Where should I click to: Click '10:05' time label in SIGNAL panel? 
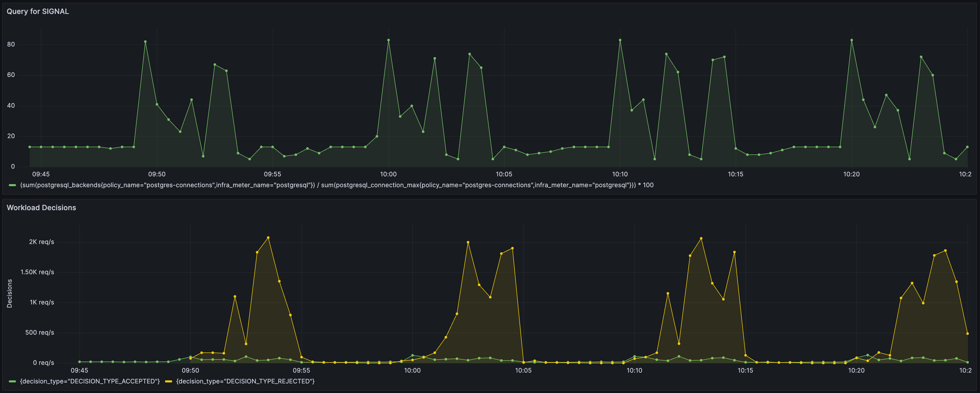[504, 174]
